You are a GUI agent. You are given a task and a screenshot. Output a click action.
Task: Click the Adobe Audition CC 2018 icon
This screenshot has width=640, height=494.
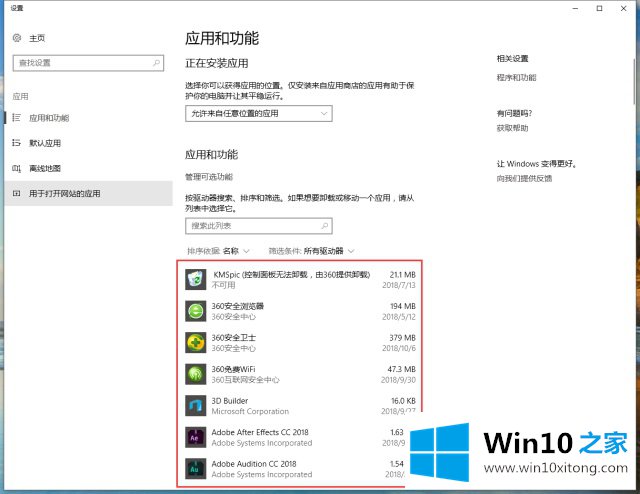coord(195,469)
